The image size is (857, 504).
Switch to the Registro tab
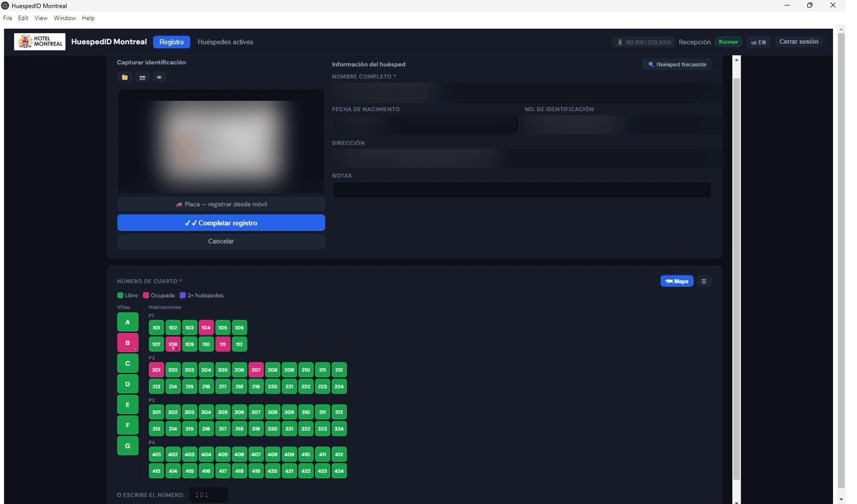[x=172, y=42]
